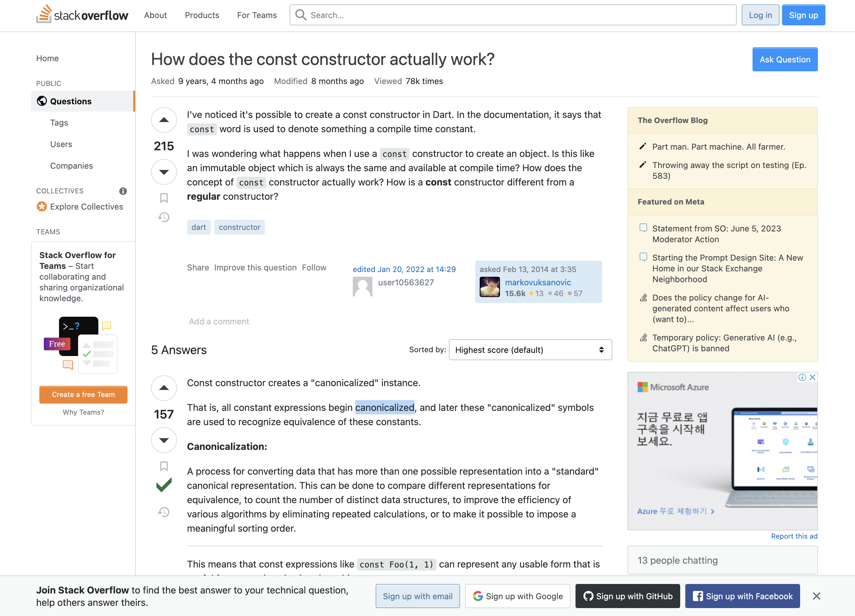Open Explore Collectives
Image resolution: width=855 pixels, height=616 pixels.
(87, 206)
